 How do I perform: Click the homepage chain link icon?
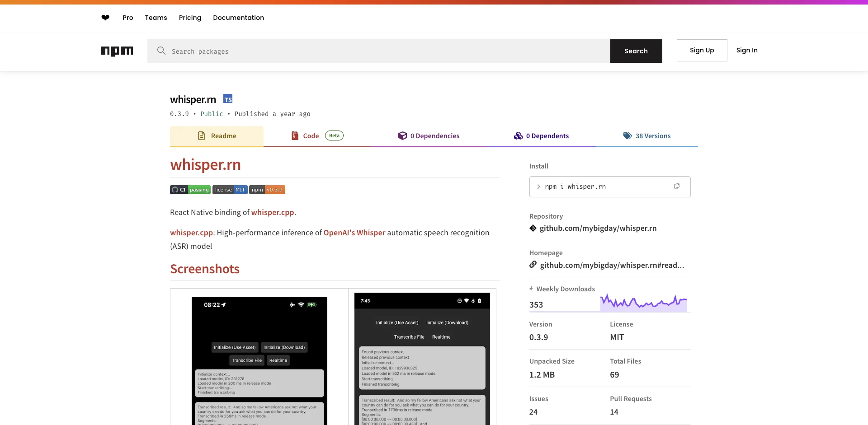click(x=533, y=265)
